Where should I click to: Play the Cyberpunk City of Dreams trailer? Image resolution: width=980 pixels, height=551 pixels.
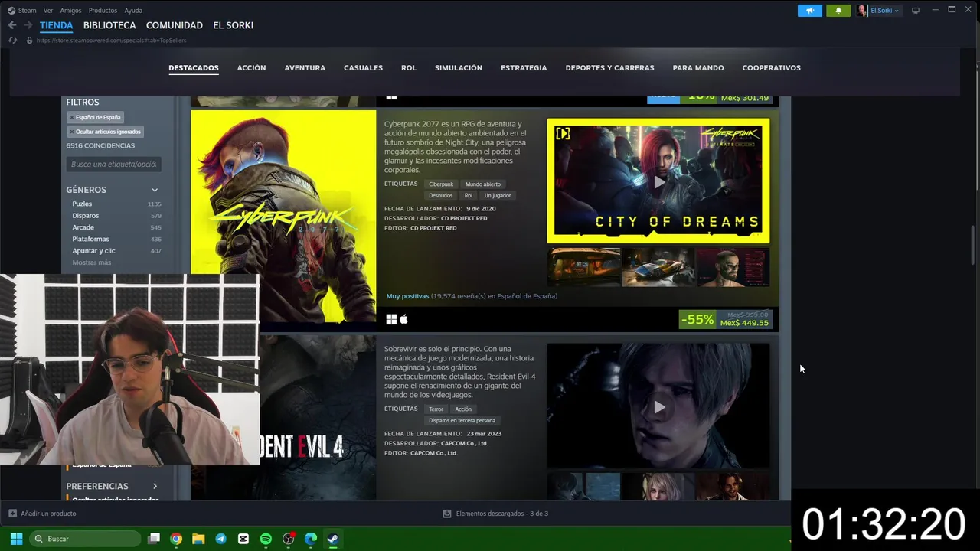[x=658, y=181]
